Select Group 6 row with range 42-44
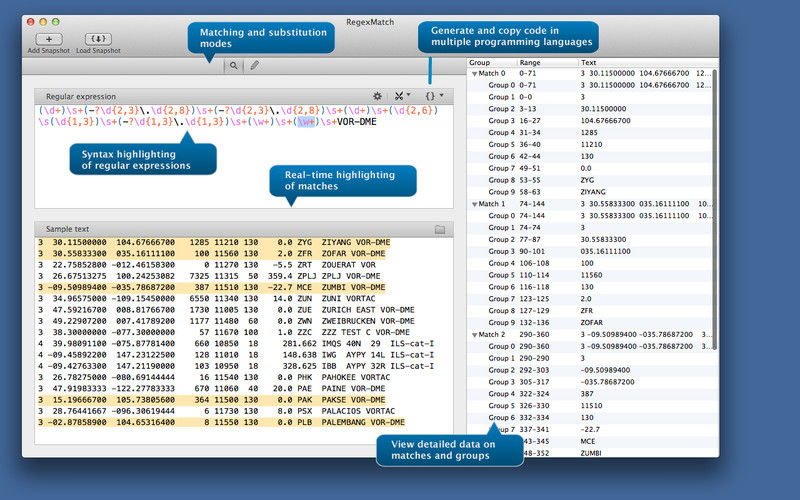 (589, 156)
